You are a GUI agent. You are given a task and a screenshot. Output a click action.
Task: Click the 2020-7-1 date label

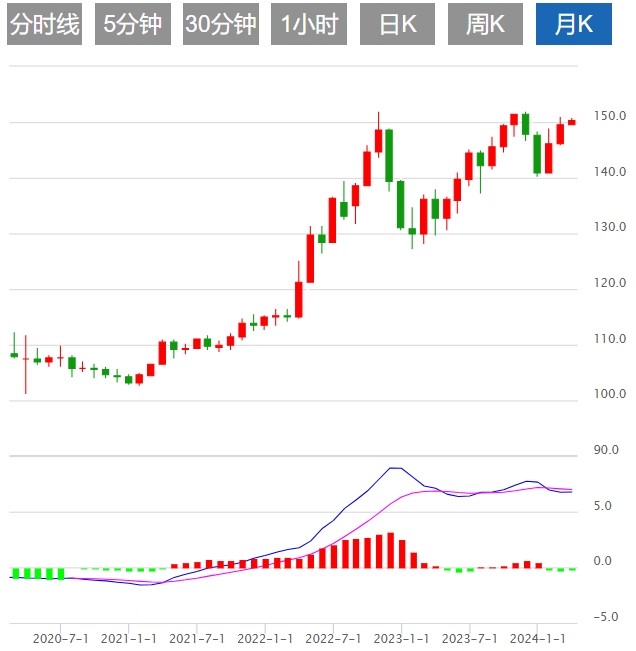pyautogui.click(x=61, y=637)
